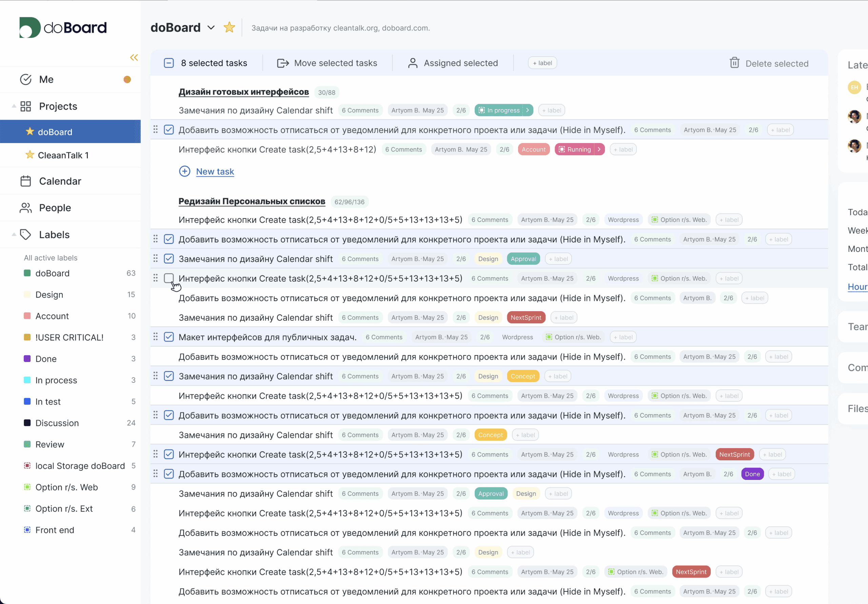
Task: Expand the In progress status arrow
Action: click(527, 110)
